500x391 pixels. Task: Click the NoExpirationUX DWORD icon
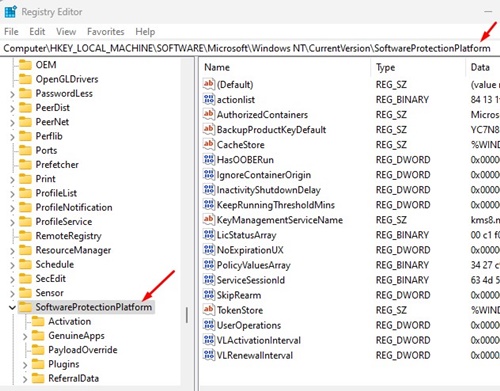[x=209, y=249]
